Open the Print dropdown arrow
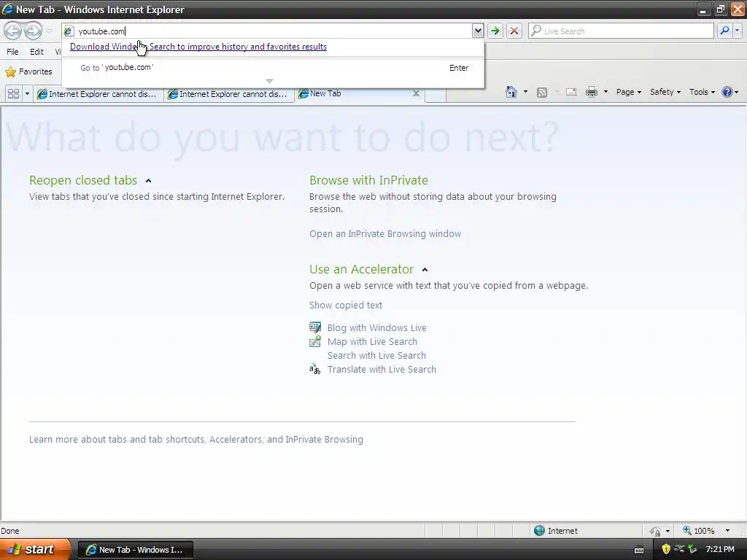The width and height of the screenshot is (747, 560). (x=605, y=92)
